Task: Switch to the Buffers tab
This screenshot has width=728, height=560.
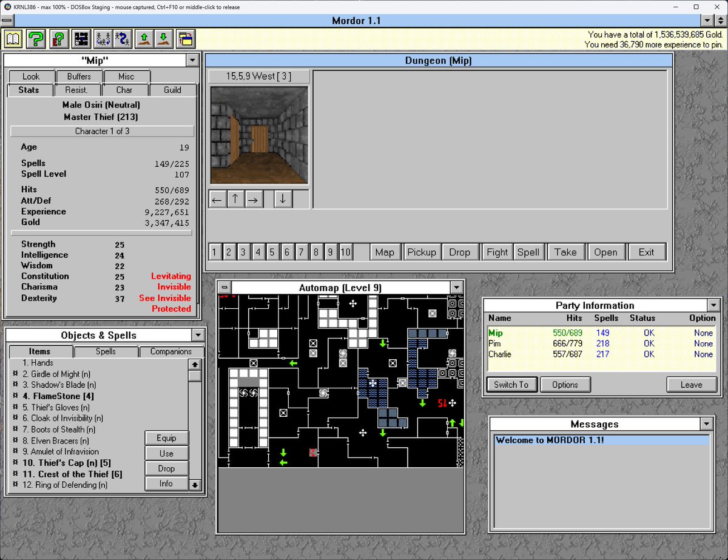Action: click(x=79, y=76)
